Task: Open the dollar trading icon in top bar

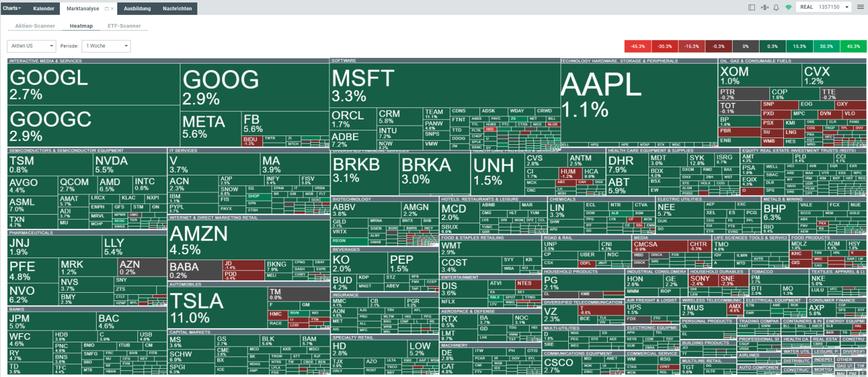Action: [765, 7]
